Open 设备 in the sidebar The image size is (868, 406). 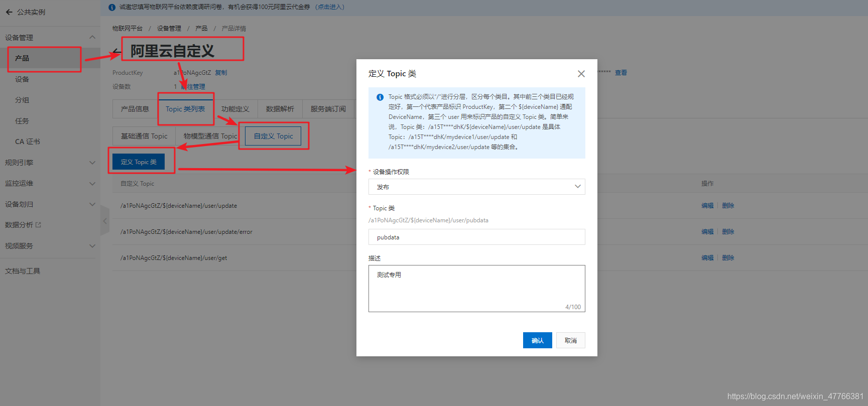pyautogui.click(x=22, y=79)
